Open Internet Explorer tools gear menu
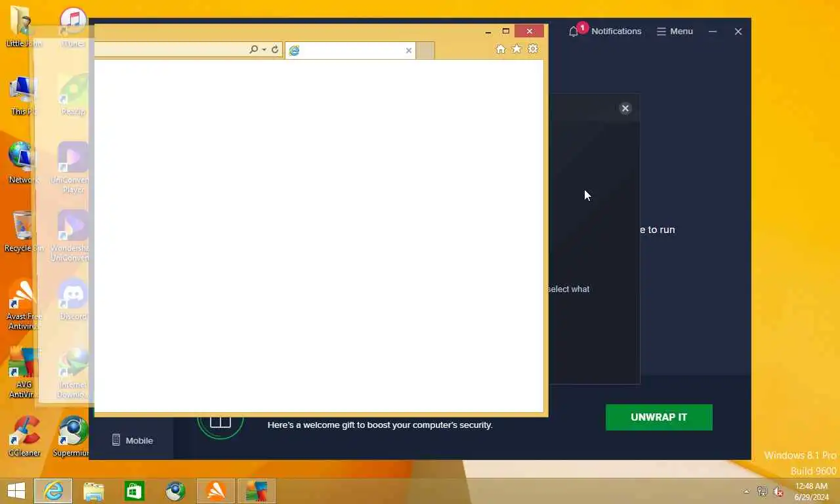The width and height of the screenshot is (840, 504). (x=533, y=49)
